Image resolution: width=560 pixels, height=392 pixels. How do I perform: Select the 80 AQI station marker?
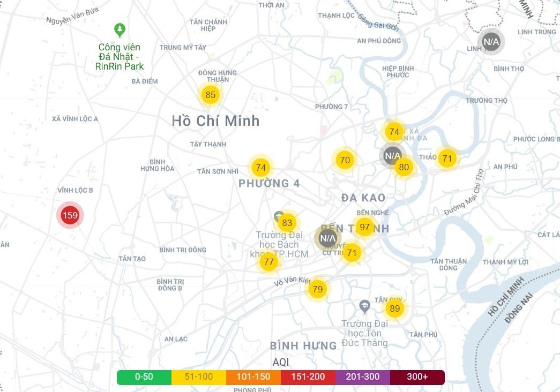pos(404,167)
